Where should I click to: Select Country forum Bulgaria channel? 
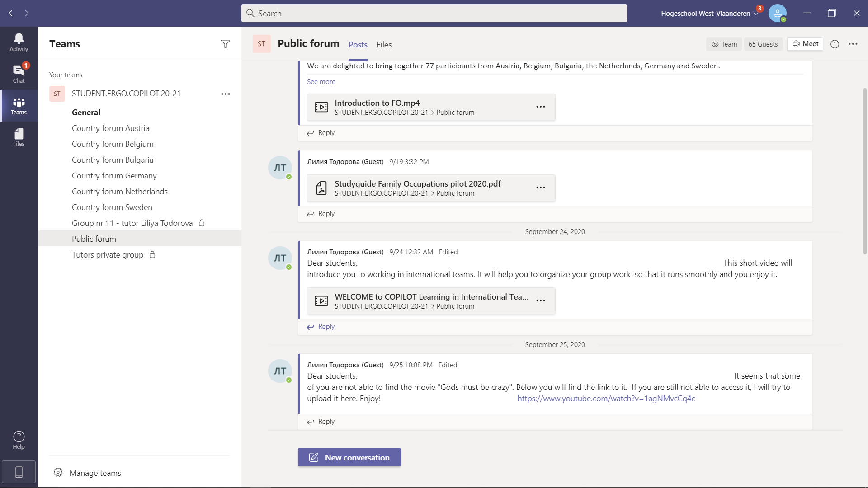point(113,160)
